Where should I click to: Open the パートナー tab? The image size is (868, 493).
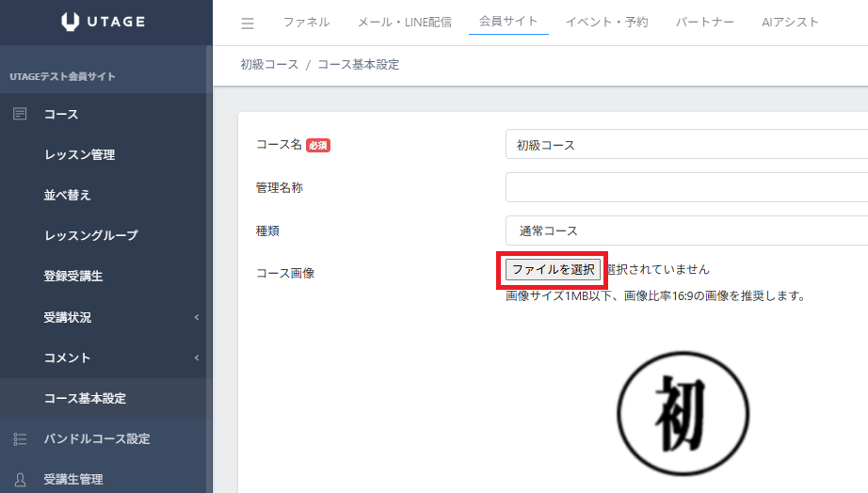[704, 22]
